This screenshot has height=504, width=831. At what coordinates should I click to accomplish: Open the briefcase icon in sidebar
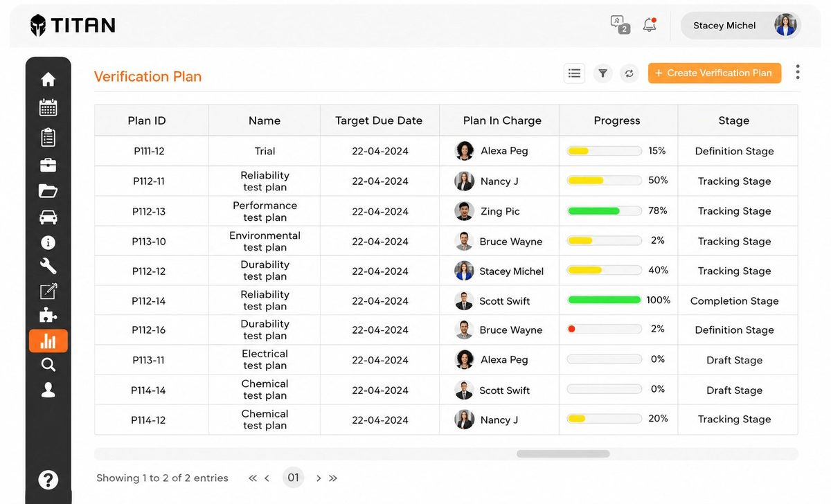pos(48,165)
